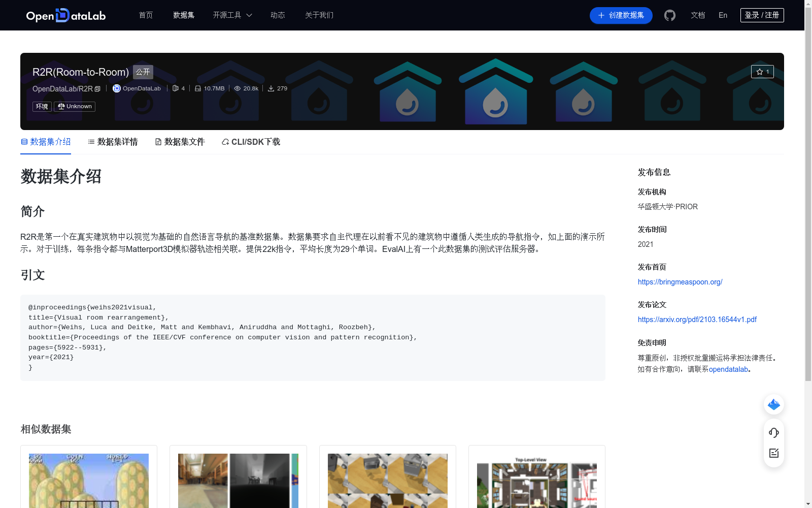The image size is (812, 508).
Task: Star the R2R dataset
Action: coord(762,72)
